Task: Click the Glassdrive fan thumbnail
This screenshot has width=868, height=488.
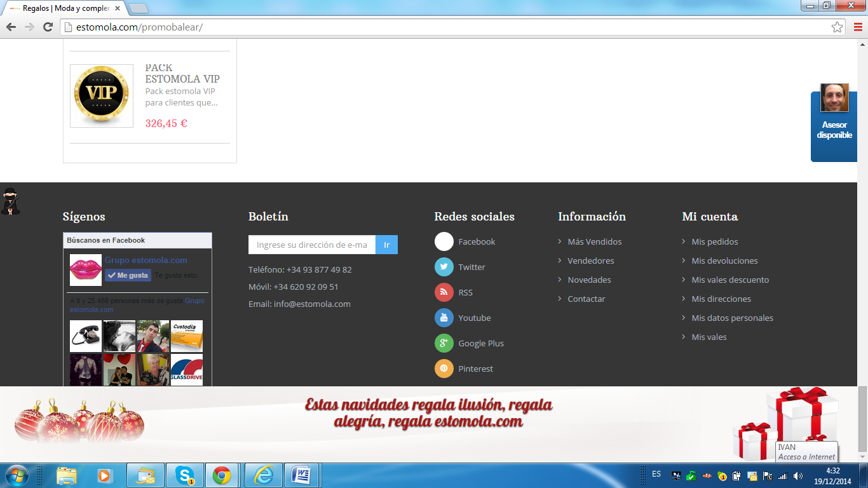Action: pyautogui.click(x=187, y=370)
